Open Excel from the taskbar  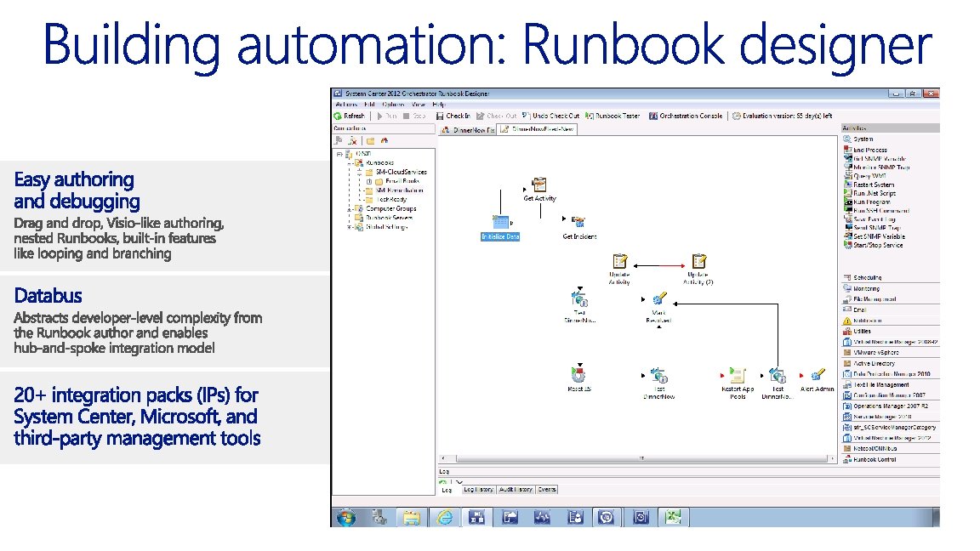[673, 517]
